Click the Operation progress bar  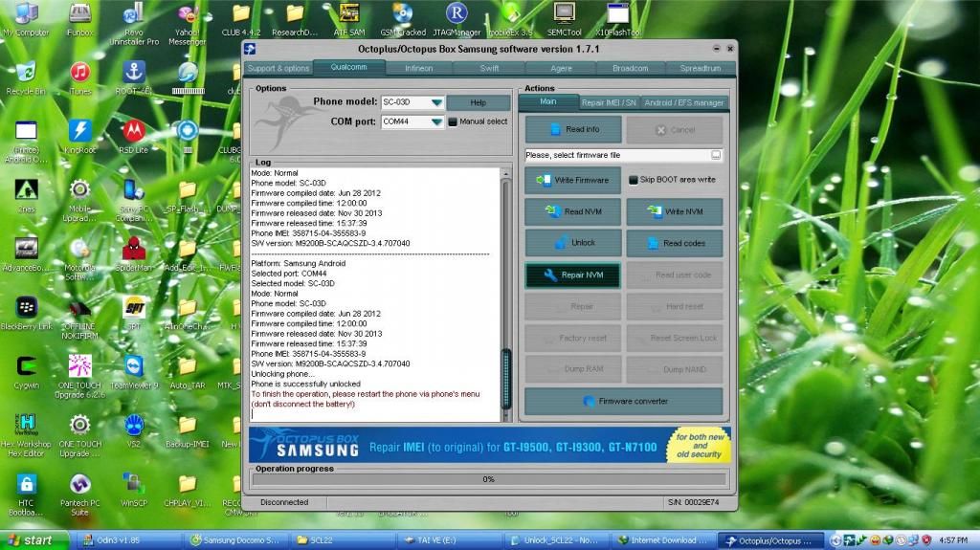click(489, 479)
